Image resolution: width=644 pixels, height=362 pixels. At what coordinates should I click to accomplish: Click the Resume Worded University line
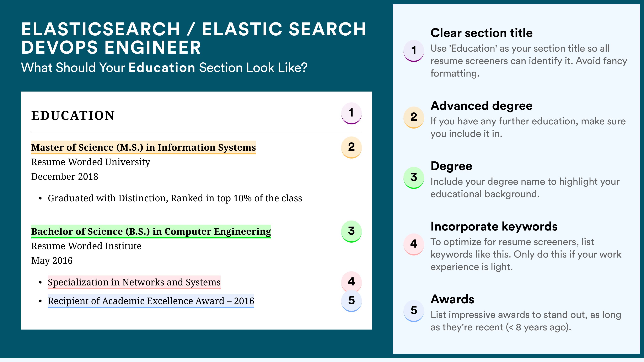tap(91, 162)
